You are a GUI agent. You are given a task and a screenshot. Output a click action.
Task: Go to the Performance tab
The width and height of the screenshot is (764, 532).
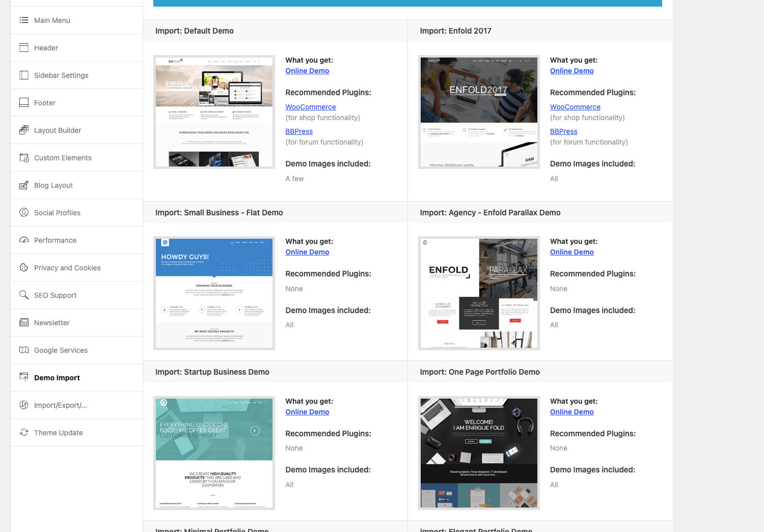pyautogui.click(x=76, y=240)
